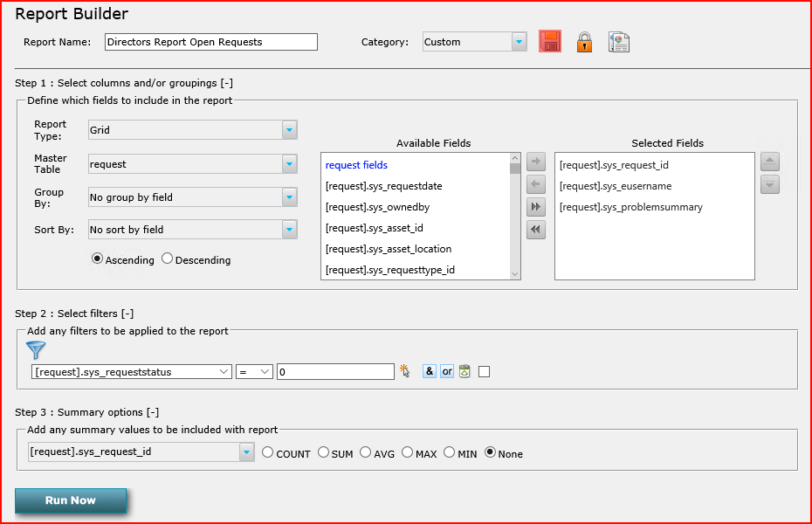This screenshot has width=812, height=524.
Task: Collapse Step 1 Select columns section
Action: [x=226, y=83]
